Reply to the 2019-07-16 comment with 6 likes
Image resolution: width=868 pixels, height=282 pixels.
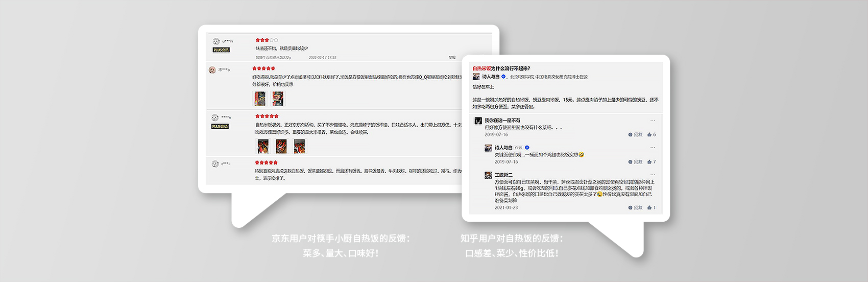tap(636, 135)
